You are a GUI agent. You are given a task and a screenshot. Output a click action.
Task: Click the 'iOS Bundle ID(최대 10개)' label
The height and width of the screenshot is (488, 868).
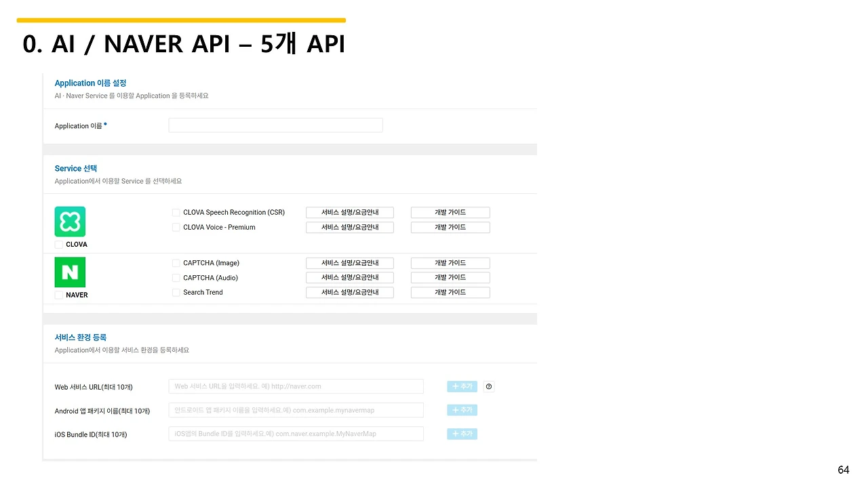pyautogui.click(x=91, y=434)
